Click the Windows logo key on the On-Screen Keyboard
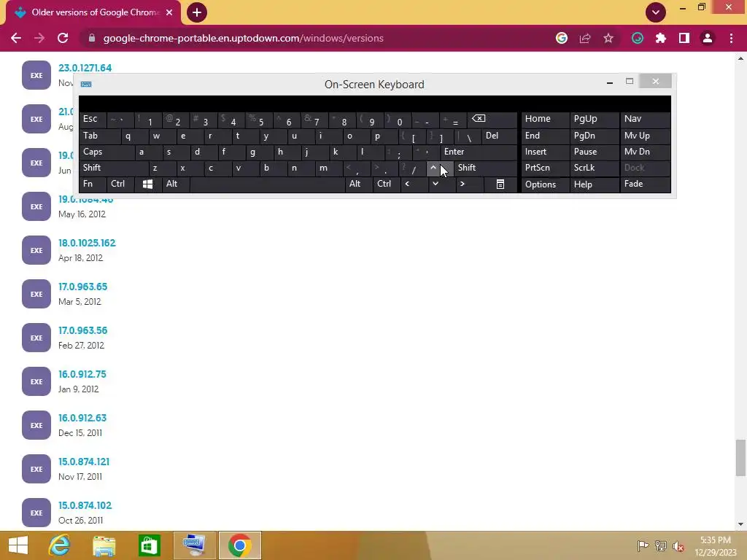This screenshot has width=747, height=560. (x=147, y=184)
